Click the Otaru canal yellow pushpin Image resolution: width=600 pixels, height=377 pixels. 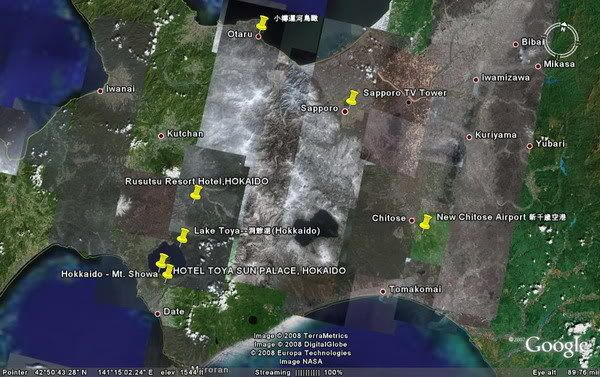[x=262, y=23]
